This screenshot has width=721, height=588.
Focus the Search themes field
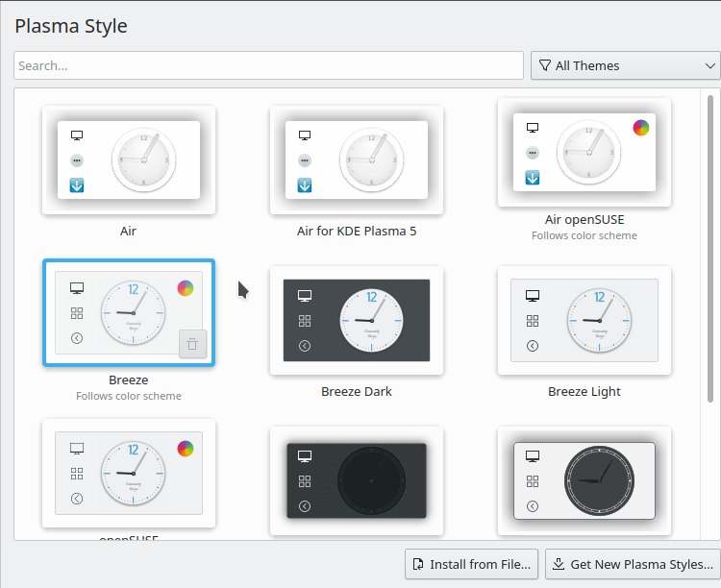pyautogui.click(x=268, y=65)
